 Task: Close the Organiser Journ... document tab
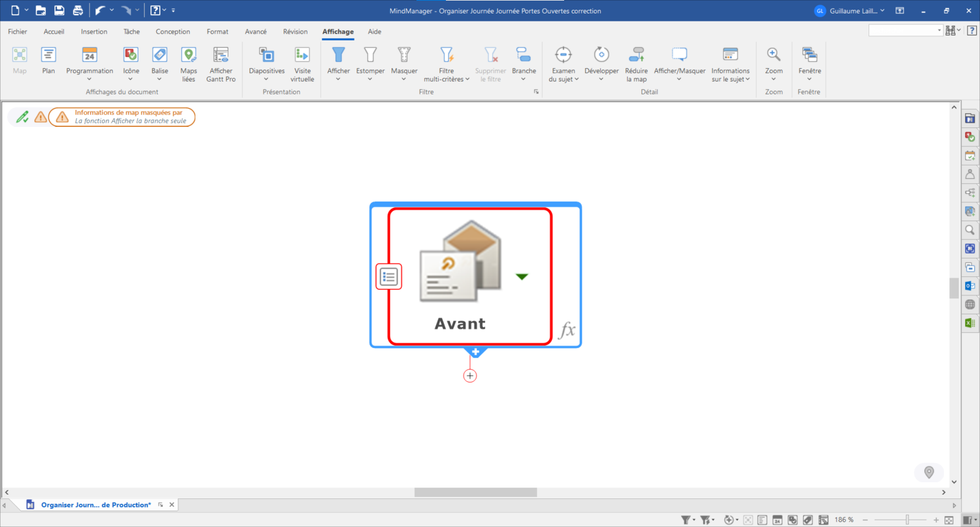(172, 505)
